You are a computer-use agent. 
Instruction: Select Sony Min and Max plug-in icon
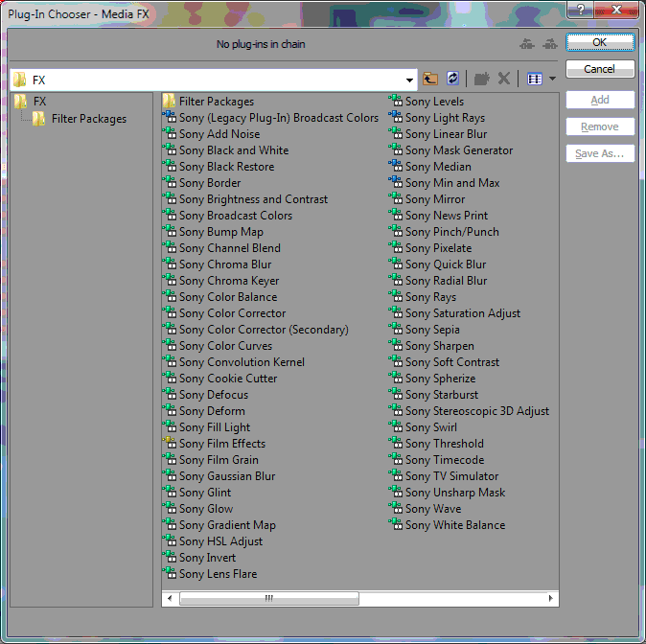[396, 182]
